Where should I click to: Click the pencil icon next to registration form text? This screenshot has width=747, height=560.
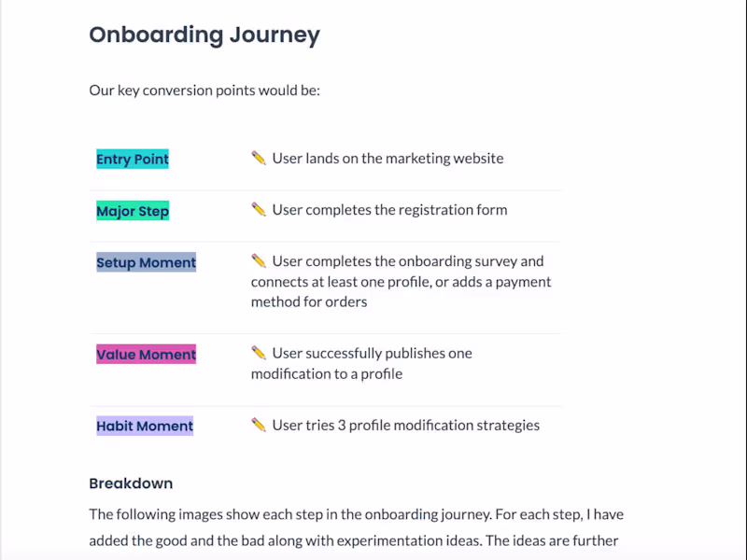(x=259, y=210)
